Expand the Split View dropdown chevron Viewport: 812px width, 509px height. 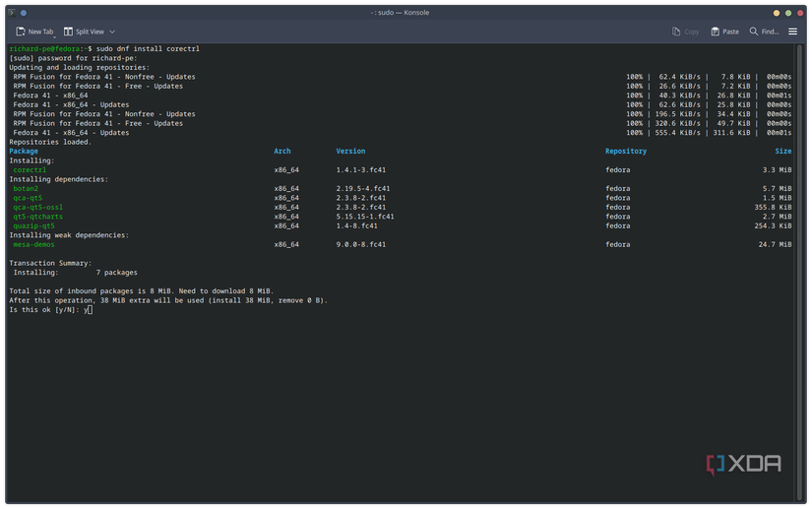[112, 32]
